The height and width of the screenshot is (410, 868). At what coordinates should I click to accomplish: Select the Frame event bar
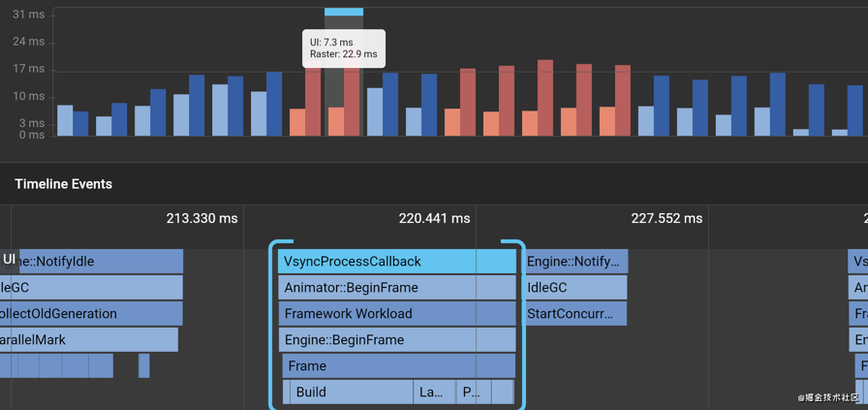pyautogui.click(x=399, y=366)
